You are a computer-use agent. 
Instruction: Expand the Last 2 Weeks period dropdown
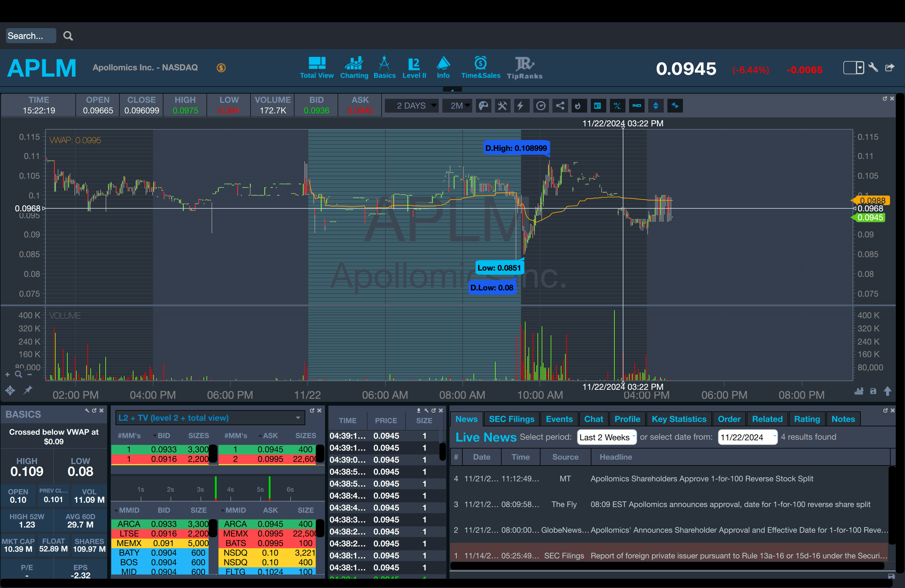pos(607,437)
